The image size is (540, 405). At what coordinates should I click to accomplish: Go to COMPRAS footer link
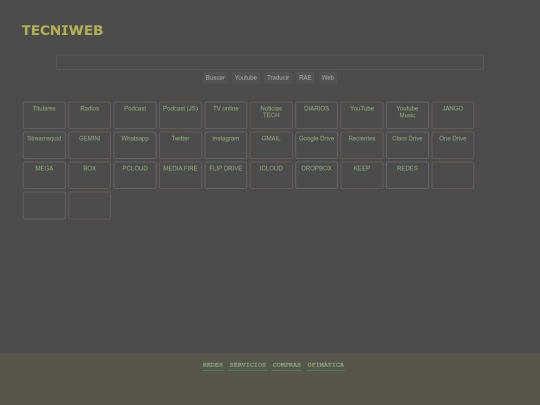[x=287, y=365]
